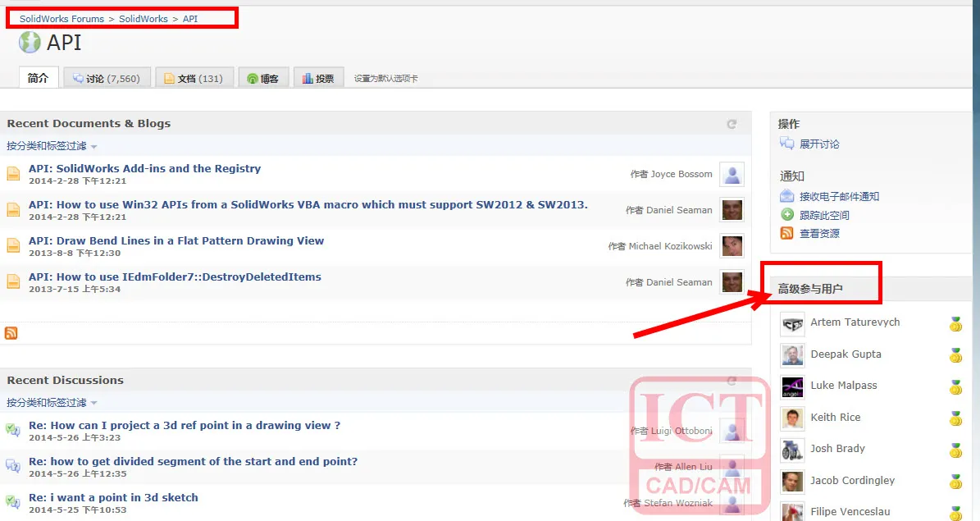Refresh the Recent Documents & Blogs panel
Viewport: 980px width, 521px height.
click(732, 124)
